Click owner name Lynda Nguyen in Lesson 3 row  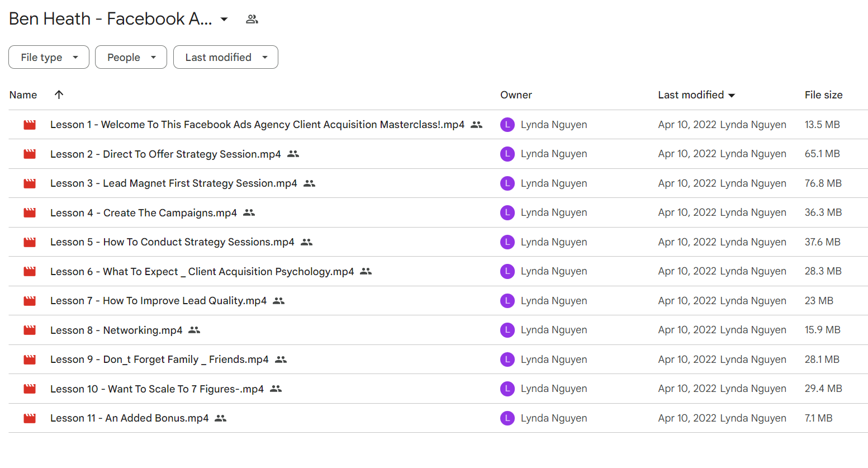[554, 183]
